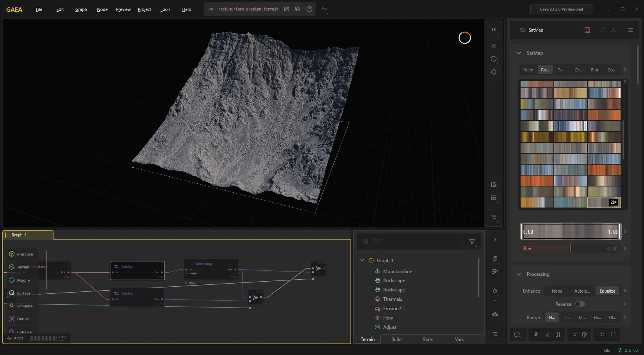Click the sun lighting icon in viewport sidebar
The height and width of the screenshot is (355, 644).
pyautogui.click(x=494, y=46)
